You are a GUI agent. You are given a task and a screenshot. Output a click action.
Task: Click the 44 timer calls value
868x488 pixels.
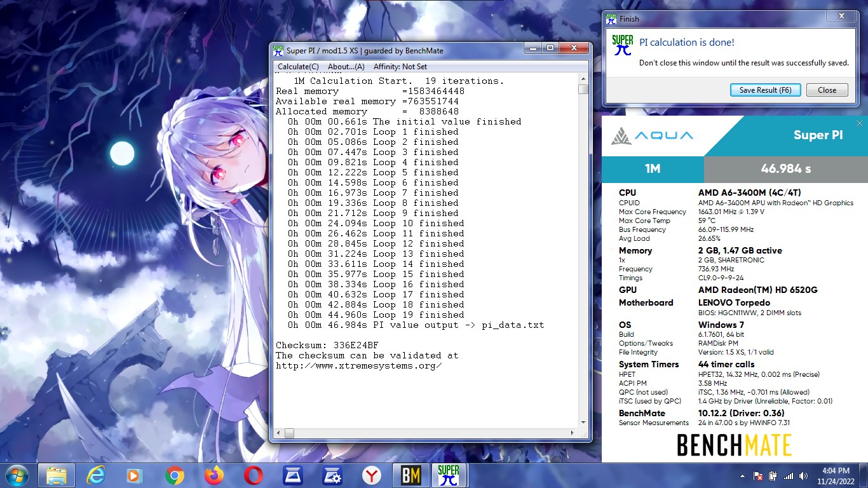pos(726,364)
